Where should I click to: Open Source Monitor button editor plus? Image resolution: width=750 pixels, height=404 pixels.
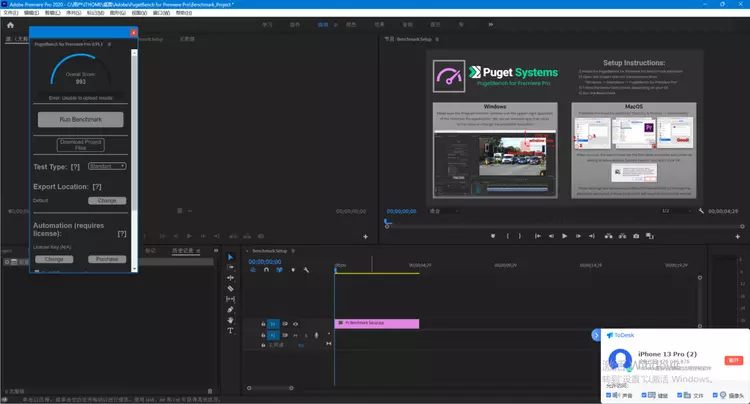coord(365,237)
